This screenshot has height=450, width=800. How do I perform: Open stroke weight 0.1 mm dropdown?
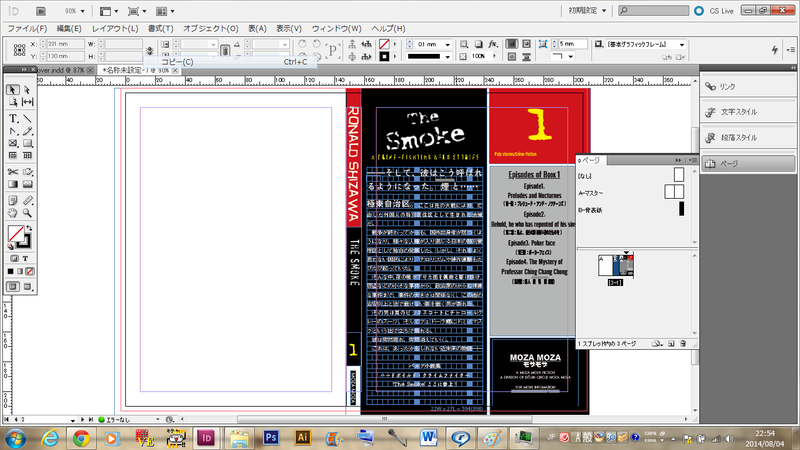point(447,44)
